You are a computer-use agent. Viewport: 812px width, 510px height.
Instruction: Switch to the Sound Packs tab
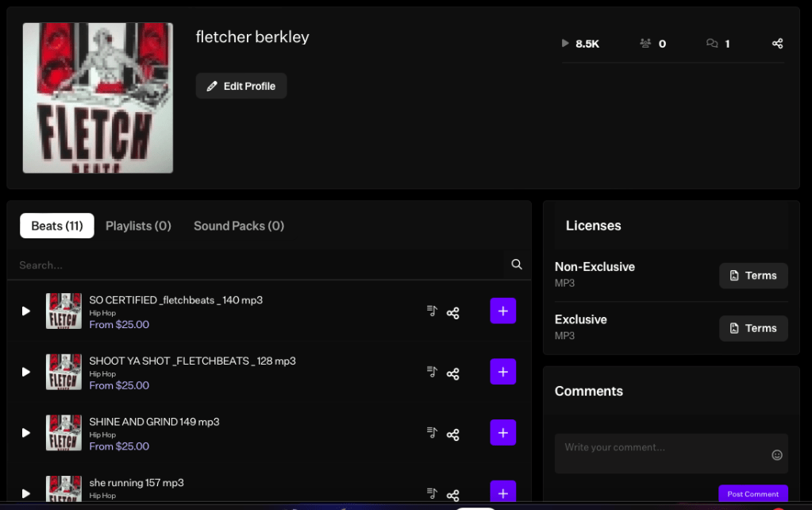(x=239, y=226)
